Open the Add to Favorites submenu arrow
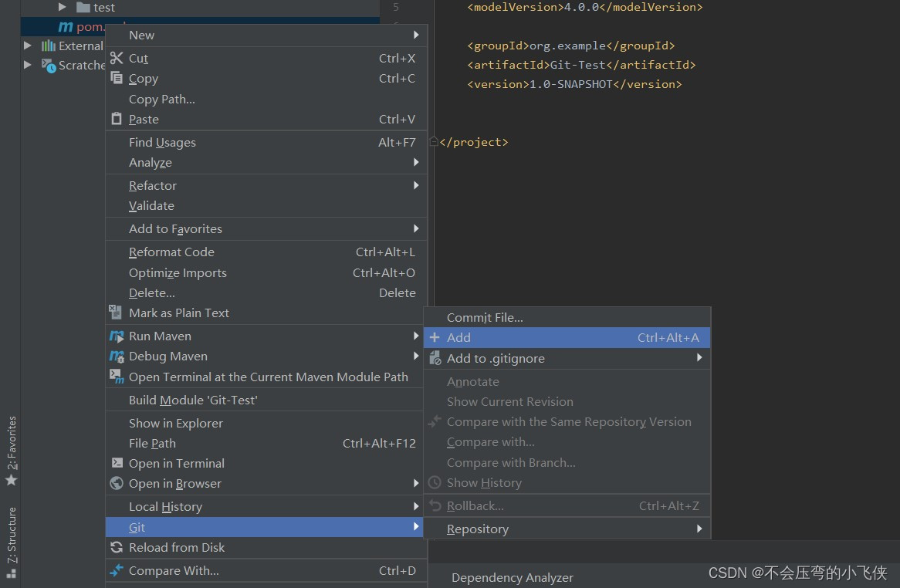The image size is (900, 588). (416, 228)
